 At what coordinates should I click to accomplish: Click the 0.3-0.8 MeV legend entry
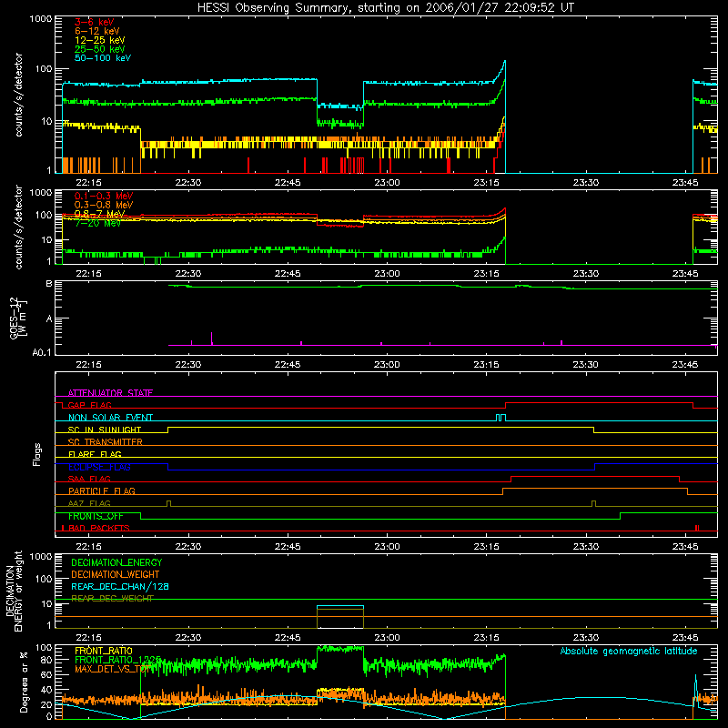point(104,205)
